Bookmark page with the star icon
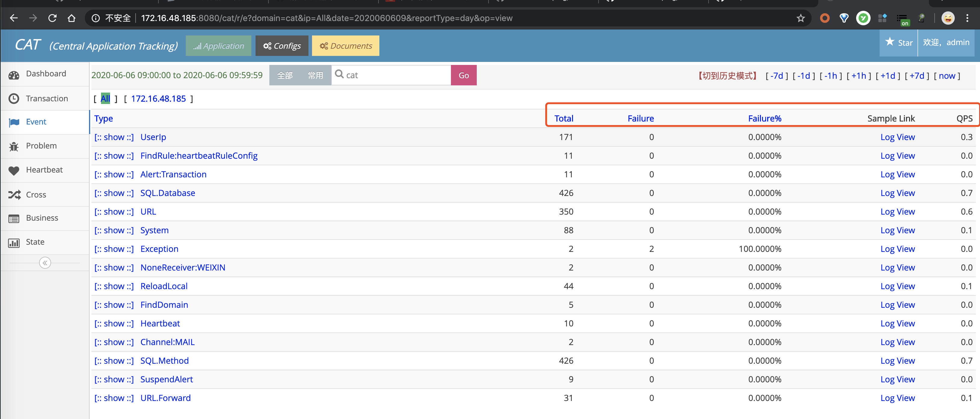The height and width of the screenshot is (419, 980). (x=801, y=18)
